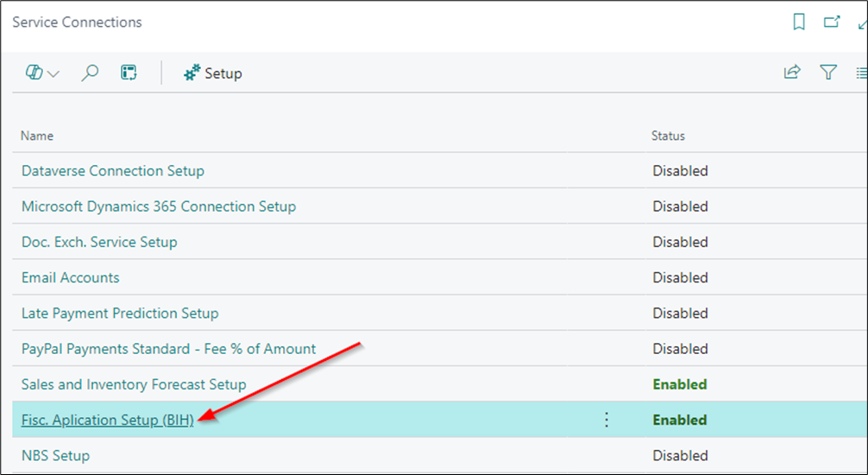This screenshot has width=868, height=475.
Task: Open the Copilot icon in toolbar
Action: coord(35,73)
